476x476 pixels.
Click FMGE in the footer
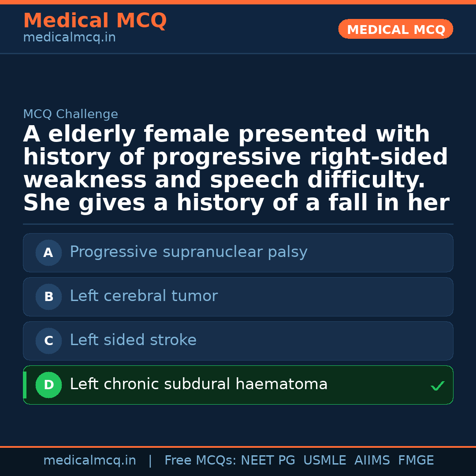click(x=416, y=461)
